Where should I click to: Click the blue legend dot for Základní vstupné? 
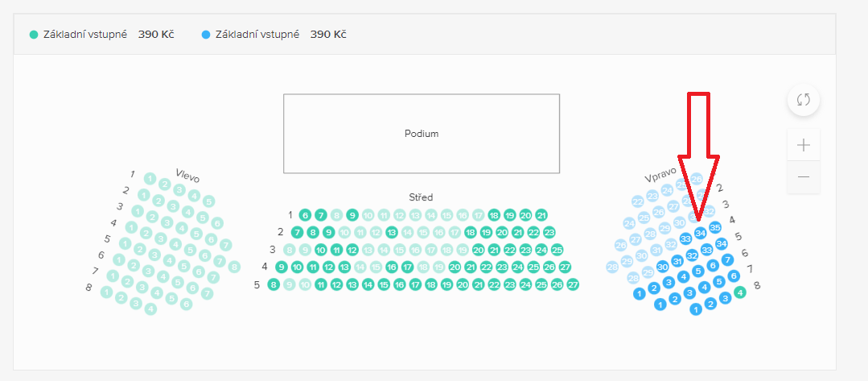point(206,35)
